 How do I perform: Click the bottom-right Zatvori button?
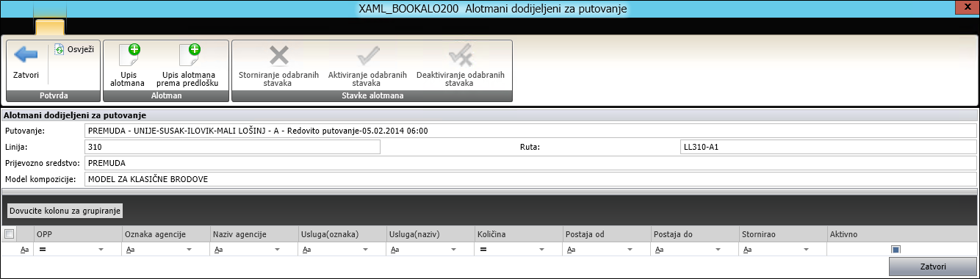coord(933,267)
